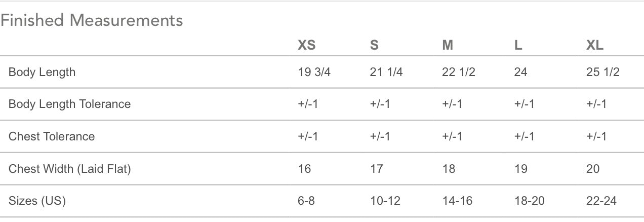644x222 pixels.
Task: Click the 22 1/2 body length value
Action: 459,72
